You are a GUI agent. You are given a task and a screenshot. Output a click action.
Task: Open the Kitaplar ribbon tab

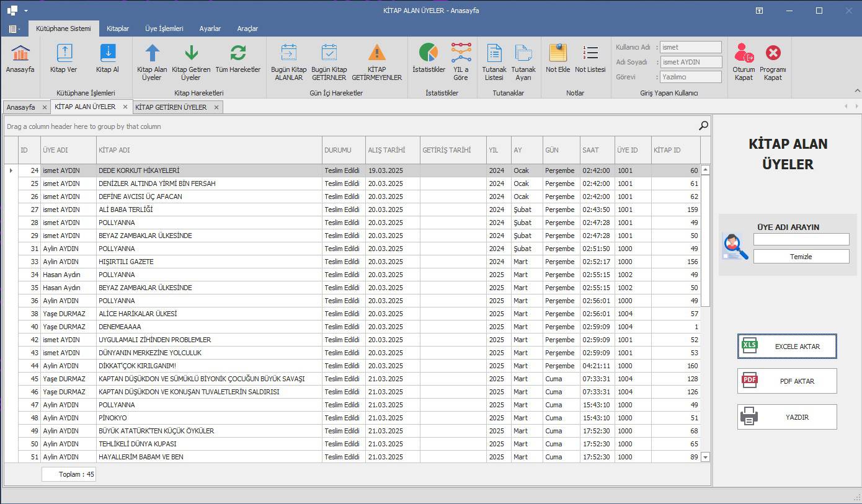click(x=118, y=29)
